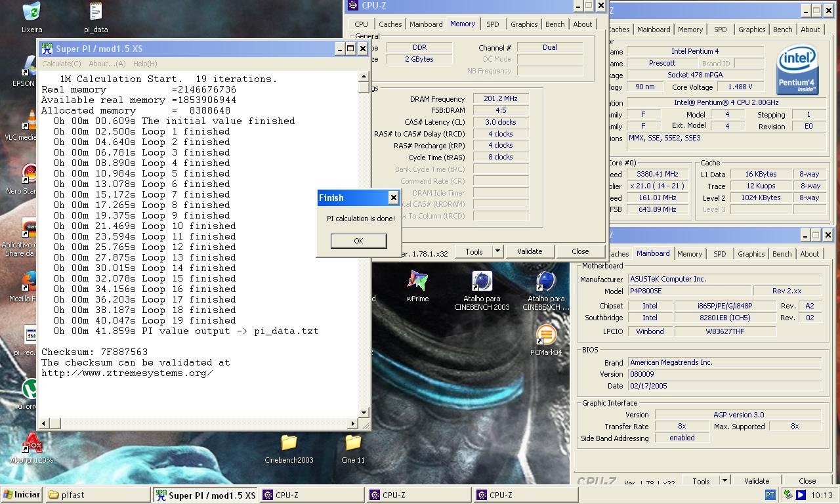
Task: Click the Checksum: 7F887563 line
Action: [x=94, y=352]
